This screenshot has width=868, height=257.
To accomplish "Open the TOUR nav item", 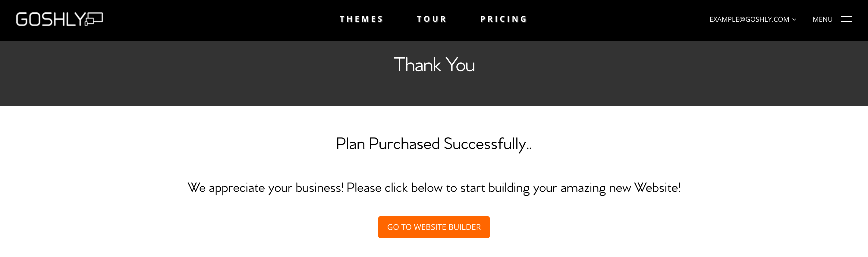I will (432, 19).
